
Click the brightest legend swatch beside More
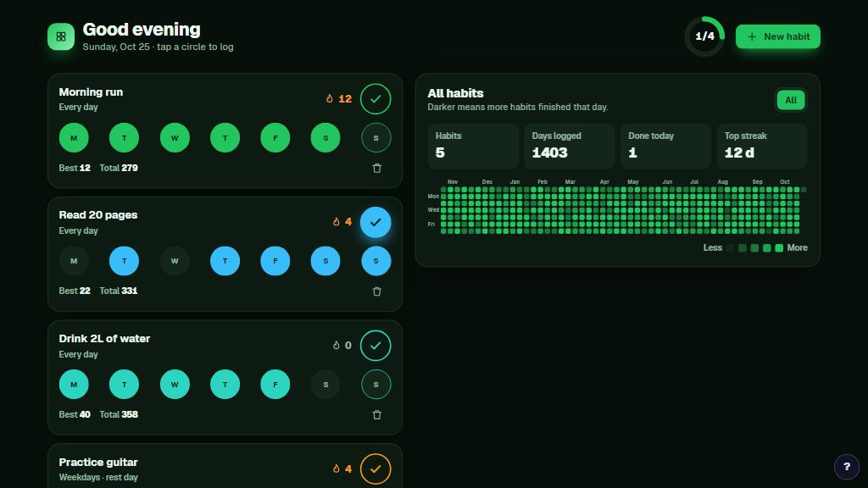tap(779, 248)
